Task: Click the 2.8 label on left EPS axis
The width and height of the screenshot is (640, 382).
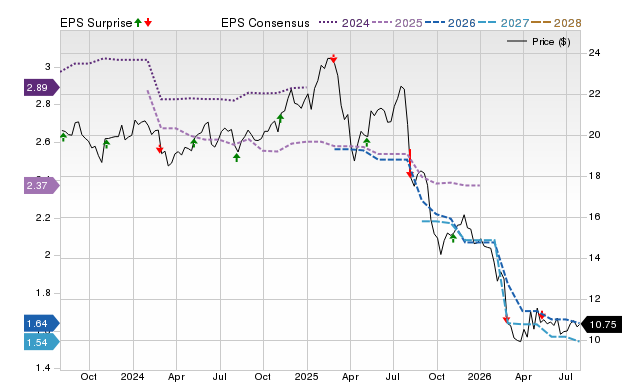Action: (x=43, y=104)
